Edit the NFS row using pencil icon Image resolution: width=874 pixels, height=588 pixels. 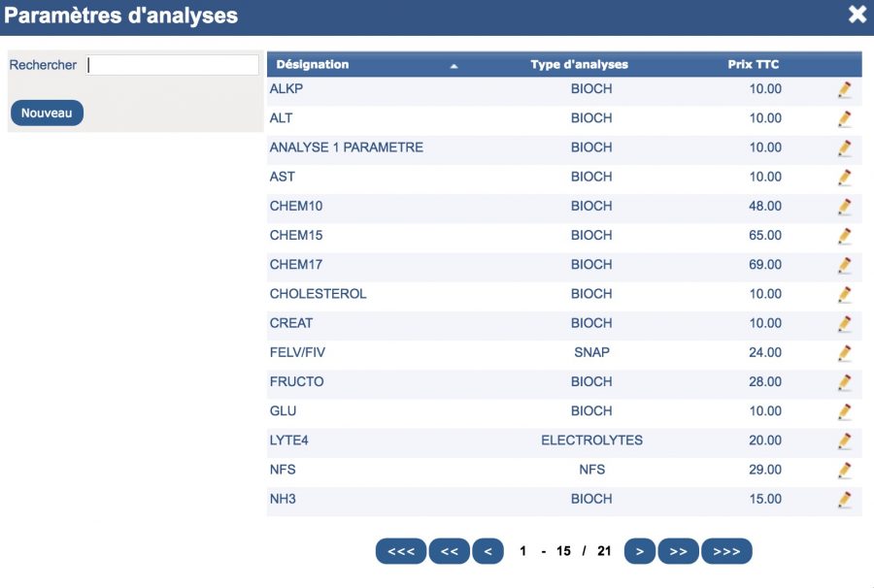point(845,471)
